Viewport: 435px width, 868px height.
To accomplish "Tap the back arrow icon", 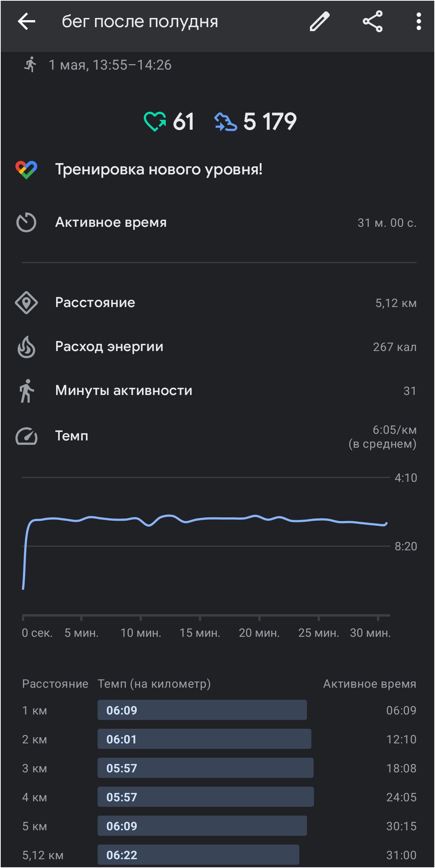I will click(26, 21).
